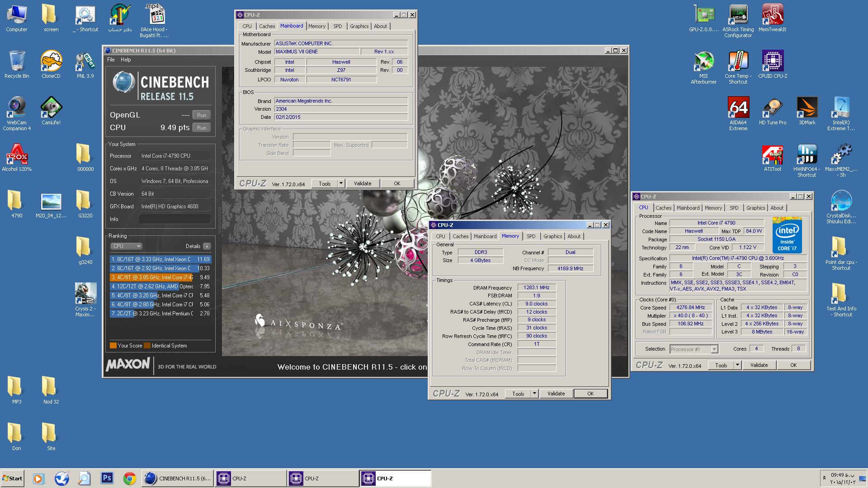Open Alcohol 120% desktop icon

pyautogui.click(x=17, y=158)
